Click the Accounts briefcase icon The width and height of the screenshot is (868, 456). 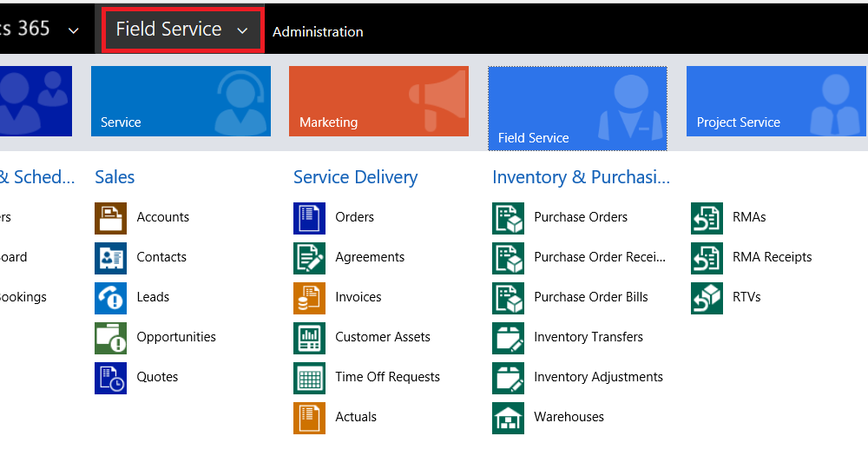tap(111, 218)
